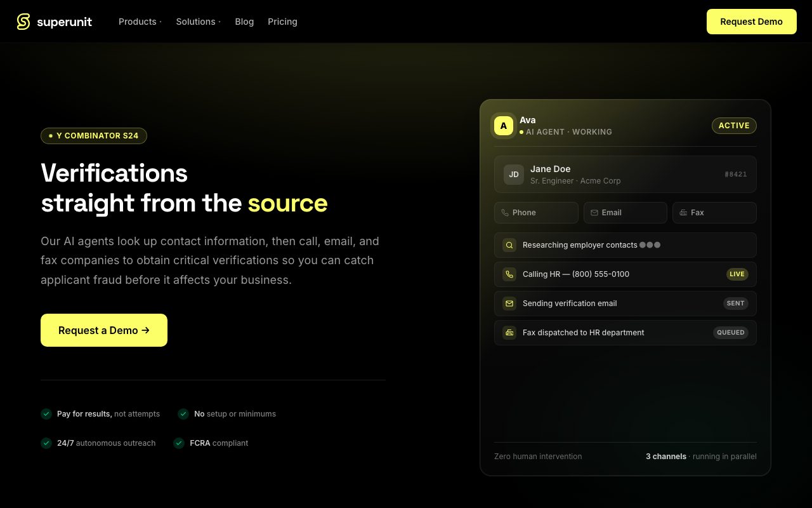
Task: Click the green check next to No setup or minimums
Action: [183, 414]
